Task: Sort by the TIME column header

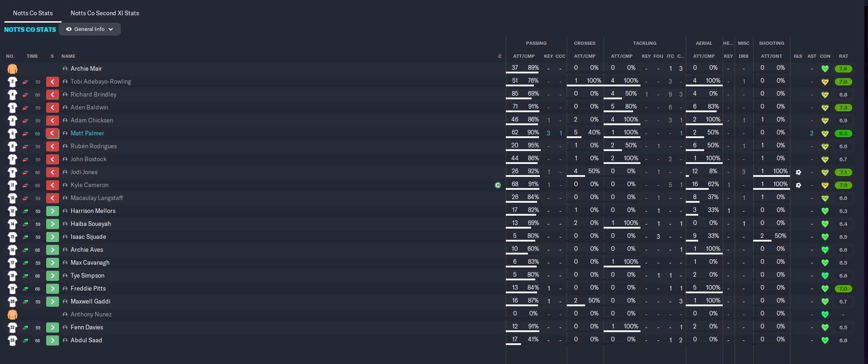Action: point(32,56)
